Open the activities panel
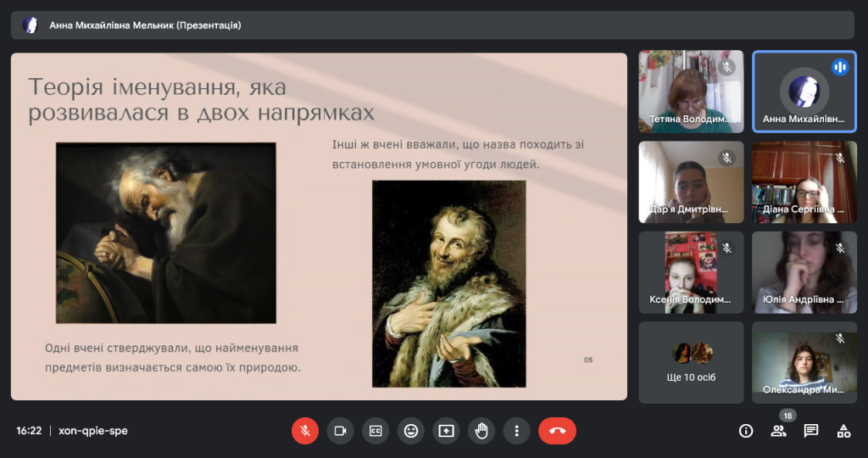The height and width of the screenshot is (458, 868). (x=843, y=431)
